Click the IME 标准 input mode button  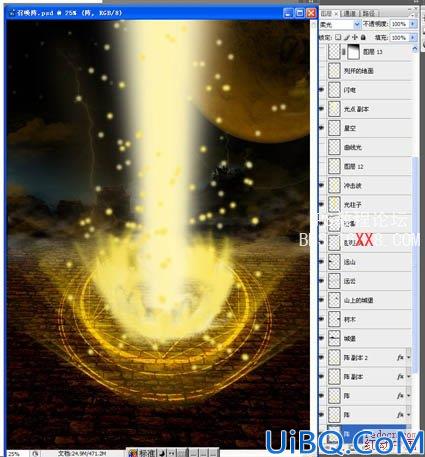pyautogui.click(x=146, y=453)
